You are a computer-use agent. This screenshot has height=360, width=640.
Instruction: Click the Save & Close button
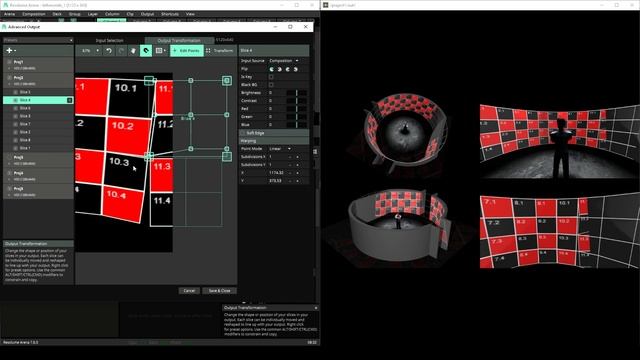220,291
